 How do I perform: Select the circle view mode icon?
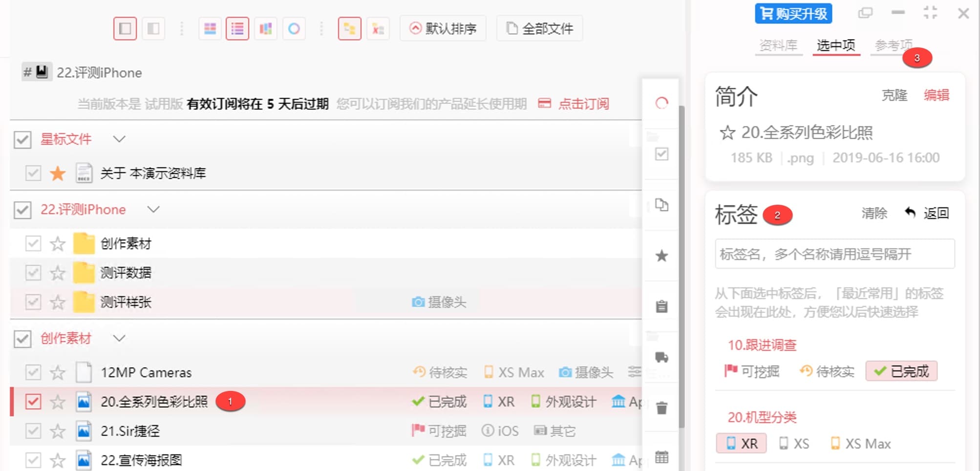pyautogui.click(x=294, y=28)
